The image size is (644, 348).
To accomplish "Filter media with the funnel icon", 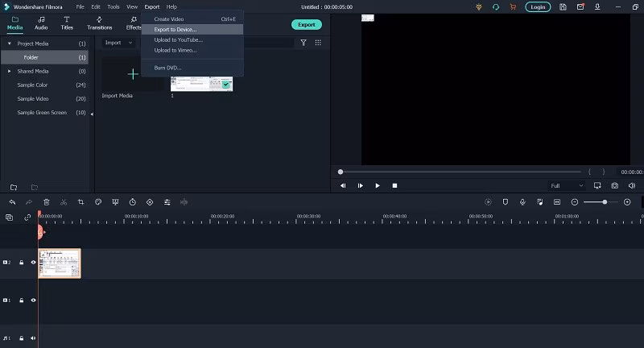I will (x=303, y=43).
